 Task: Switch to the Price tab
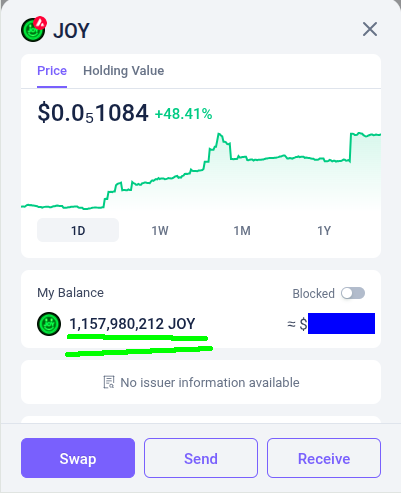coord(52,71)
